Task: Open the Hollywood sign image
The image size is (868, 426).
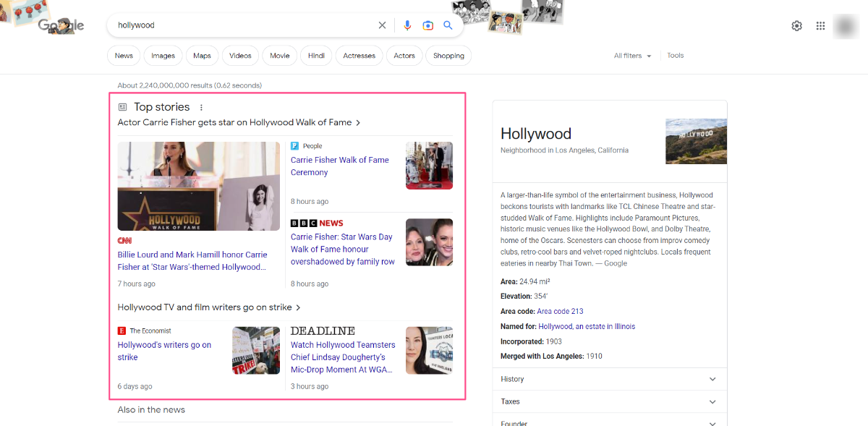Action: click(x=696, y=141)
